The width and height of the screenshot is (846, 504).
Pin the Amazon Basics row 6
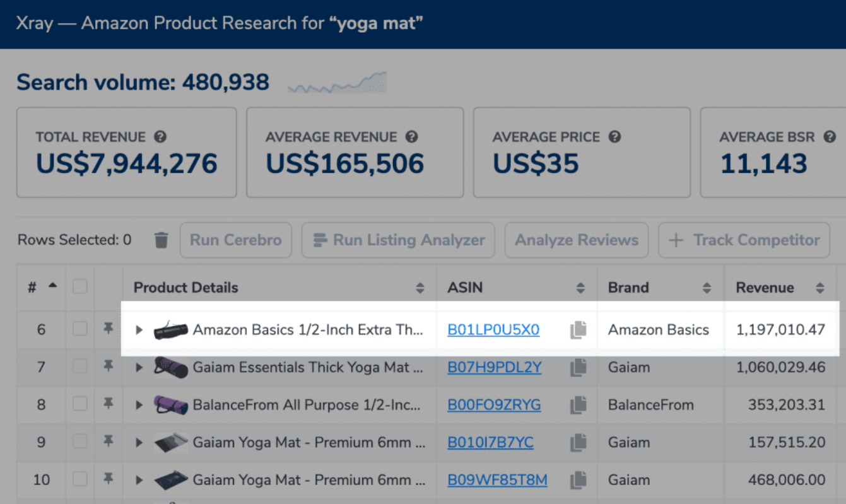(109, 329)
